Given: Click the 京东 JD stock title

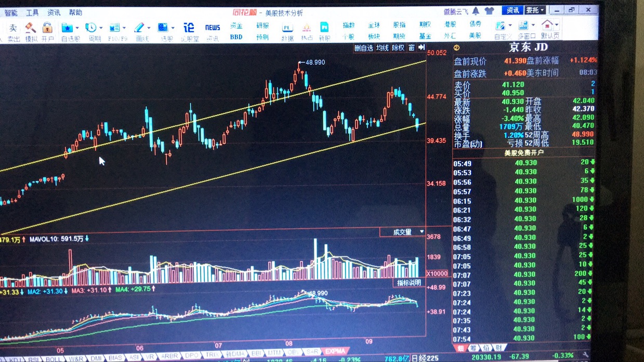Looking at the screenshot, I should [x=528, y=47].
